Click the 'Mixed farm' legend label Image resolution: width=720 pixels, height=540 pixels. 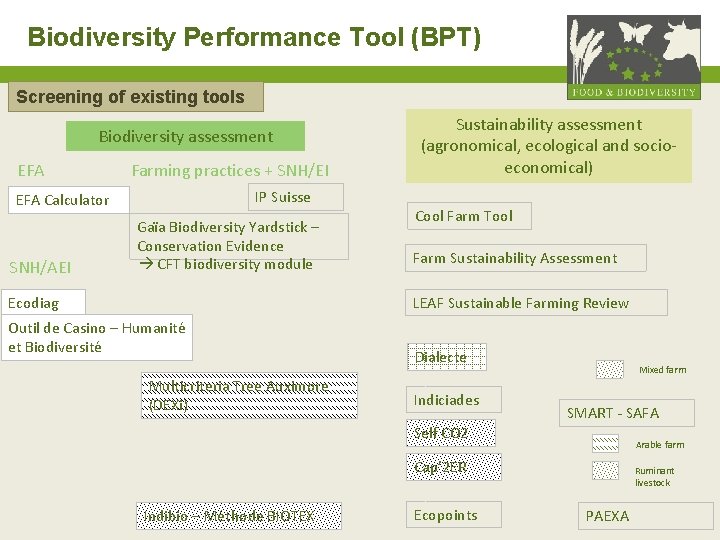663,370
